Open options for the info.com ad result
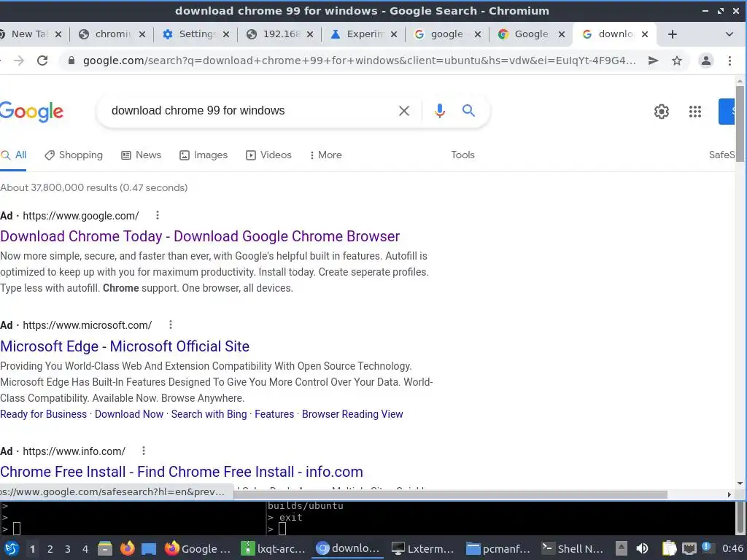The image size is (747, 560). (x=144, y=451)
